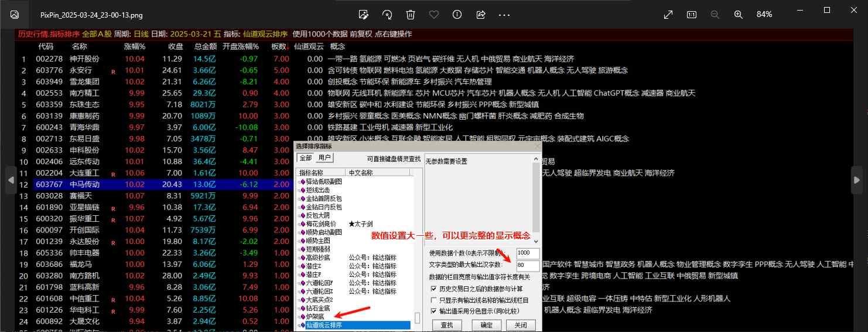The image size is (868, 332).
Task: Click the 概念 column header
Action: pyautogui.click(x=337, y=46)
